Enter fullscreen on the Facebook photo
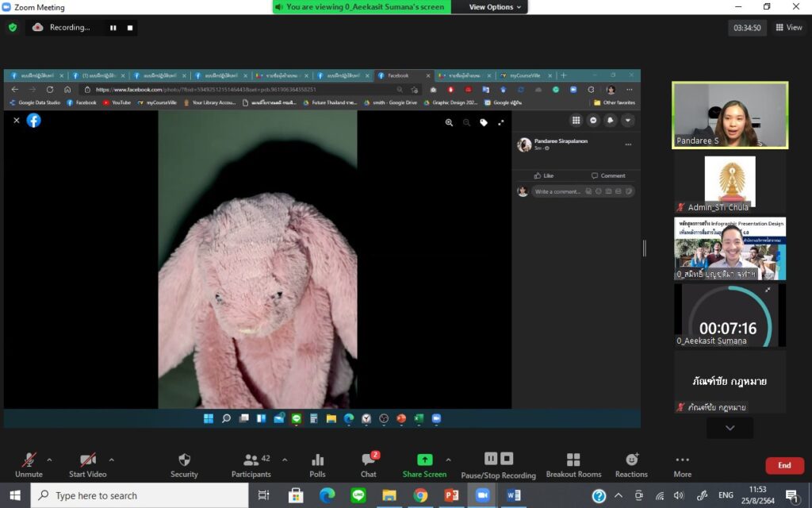Viewport: 812px width, 508px height. pos(501,122)
